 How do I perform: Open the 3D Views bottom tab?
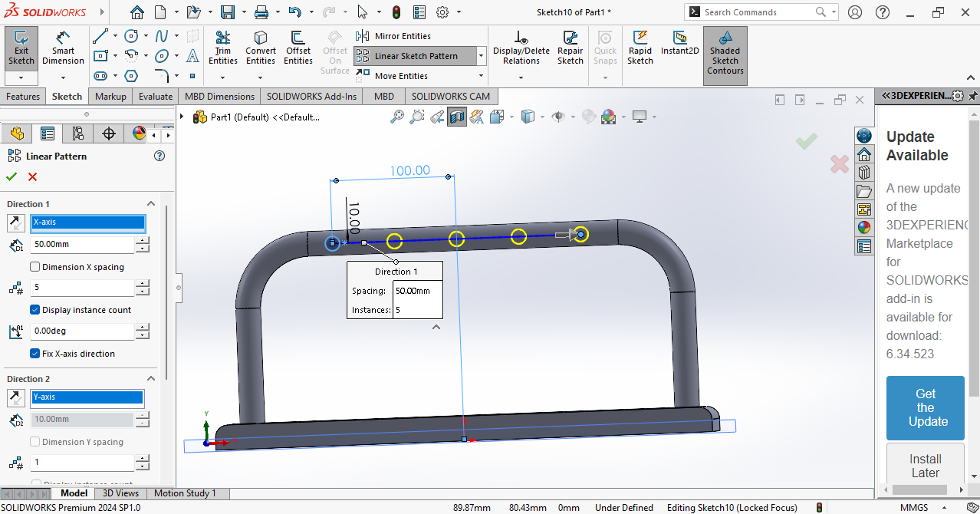[120, 493]
